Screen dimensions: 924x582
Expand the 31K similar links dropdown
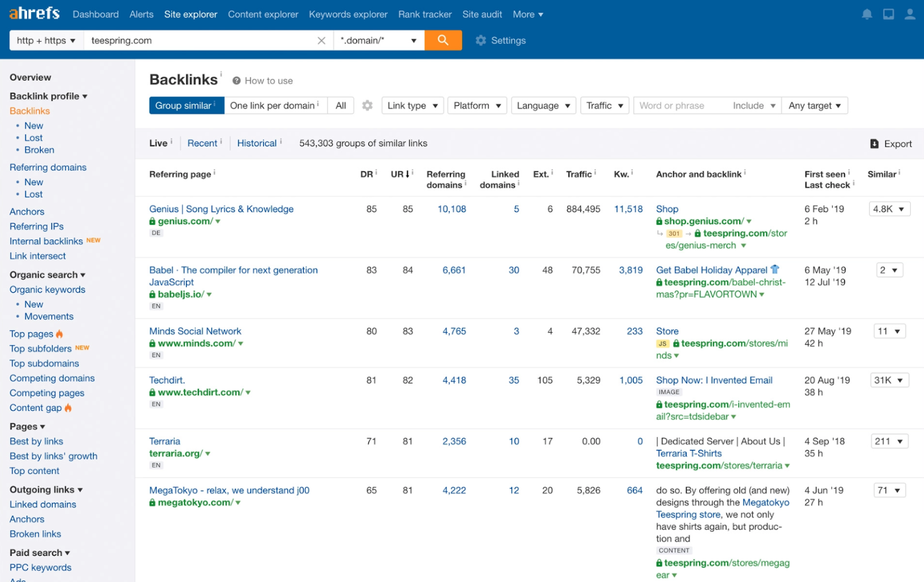tap(890, 380)
